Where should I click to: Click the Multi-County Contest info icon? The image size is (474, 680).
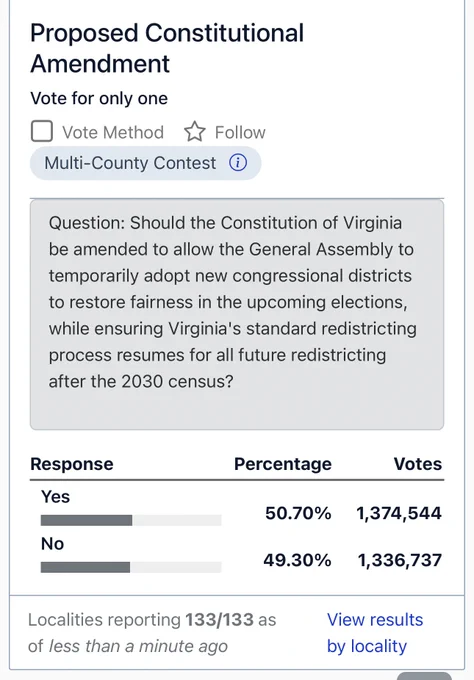point(238,163)
